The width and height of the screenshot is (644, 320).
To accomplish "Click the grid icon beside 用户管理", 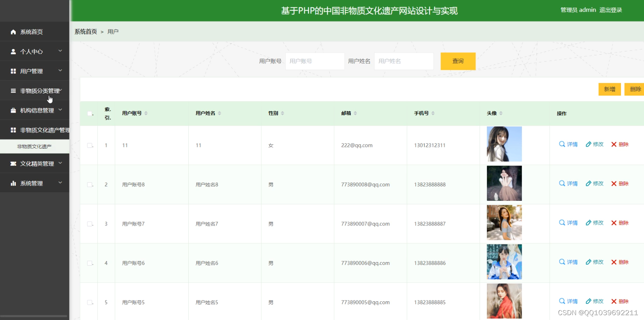I will (x=13, y=71).
